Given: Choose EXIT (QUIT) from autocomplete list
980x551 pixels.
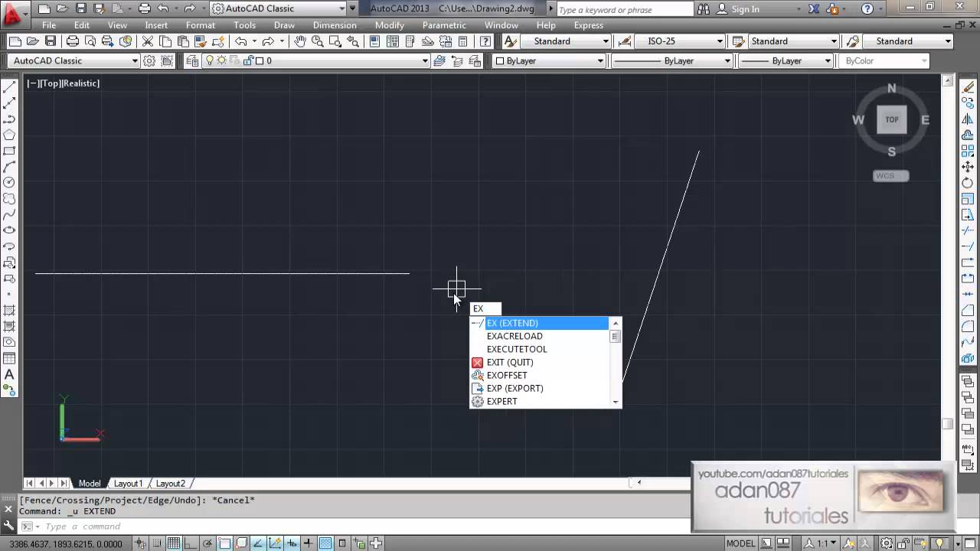Looking at the screenshot, I should (x=539, y=362).
